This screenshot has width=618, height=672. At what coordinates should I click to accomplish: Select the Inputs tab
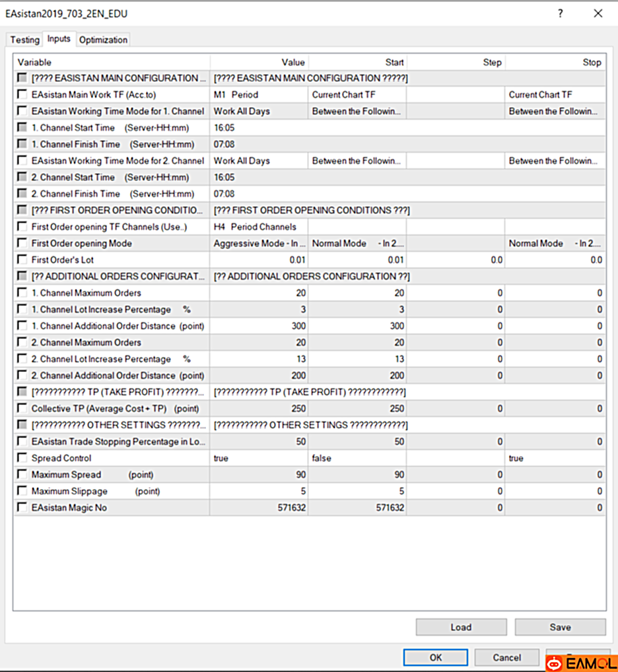[x=59, y=38]
